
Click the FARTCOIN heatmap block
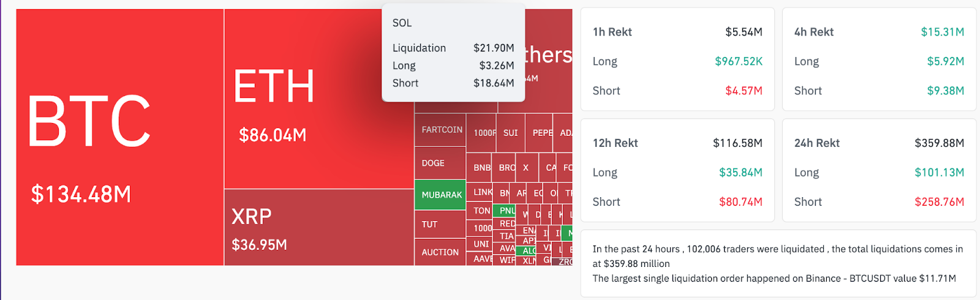(x=440, y=130)
